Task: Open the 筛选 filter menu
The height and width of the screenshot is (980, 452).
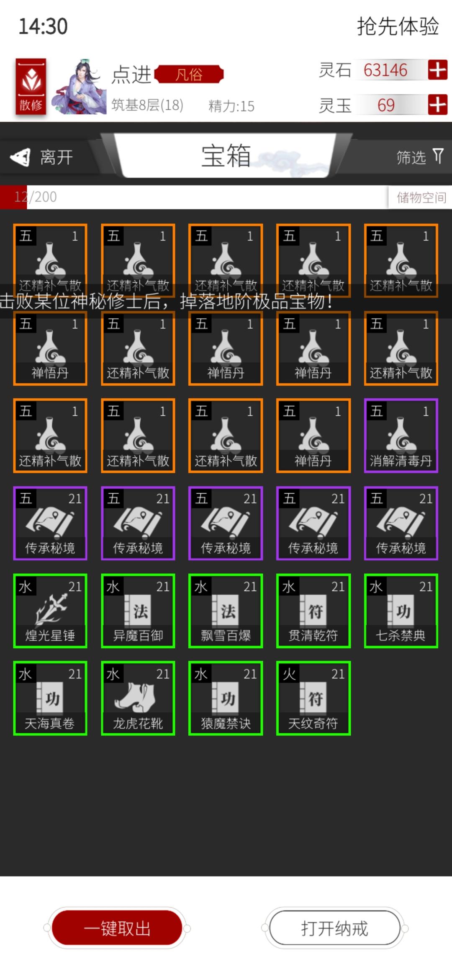Action: pyautogui.click(x=420, y=157)
